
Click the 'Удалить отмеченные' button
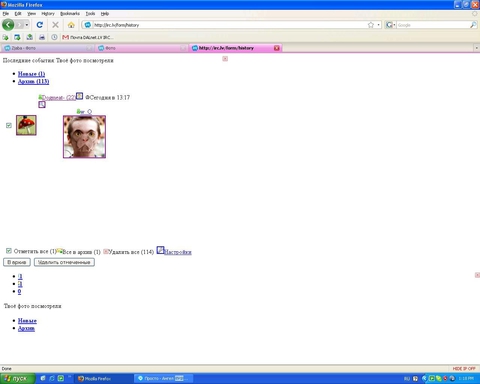[x=64, y=262]
